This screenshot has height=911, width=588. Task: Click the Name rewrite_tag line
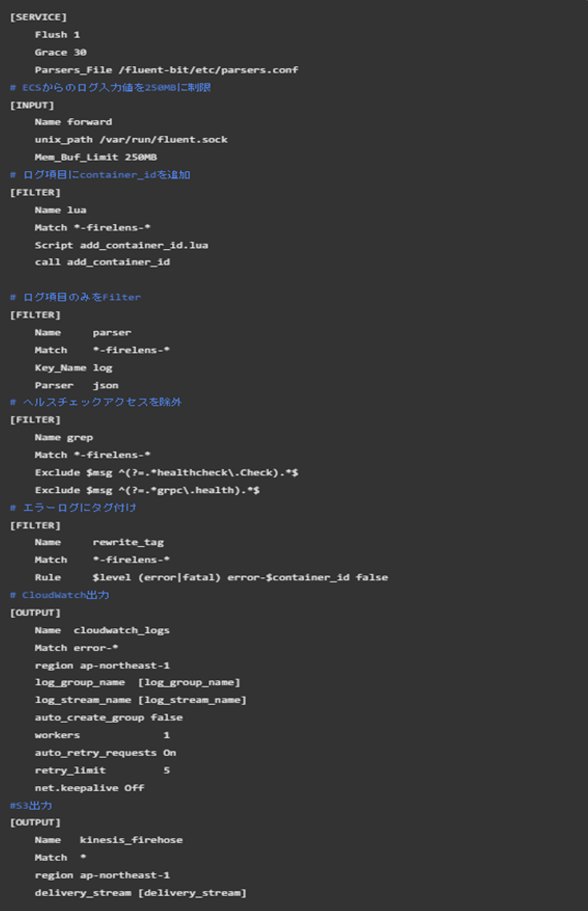pyautogui.click(x=99, y=542)
